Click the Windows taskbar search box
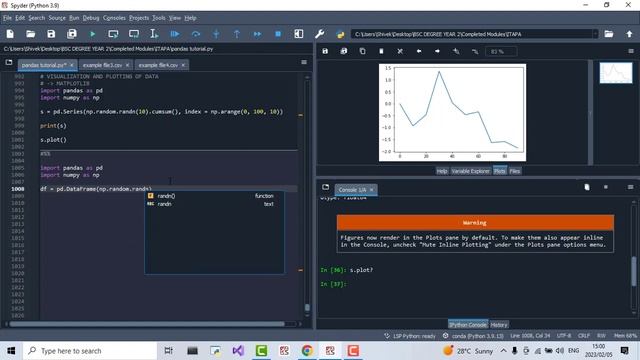The image size is (640, 360). pos(90,351)
